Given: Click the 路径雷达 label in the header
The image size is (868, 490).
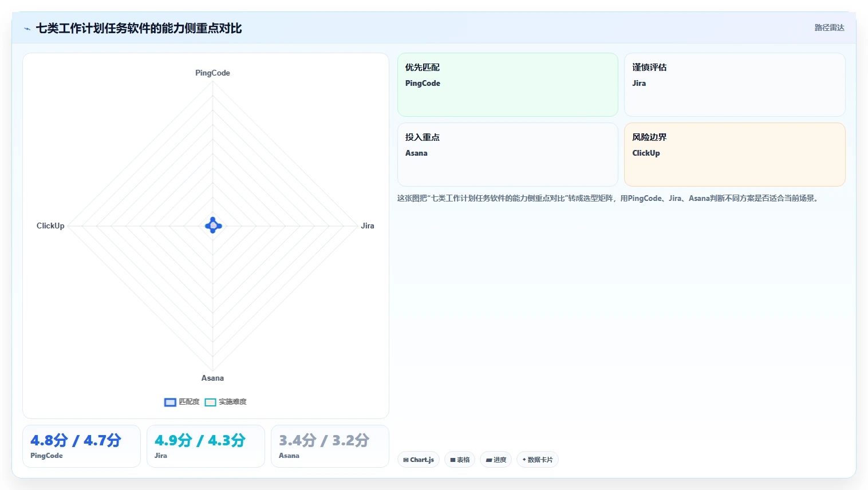Looking at the screenshot, I should 829,27.
